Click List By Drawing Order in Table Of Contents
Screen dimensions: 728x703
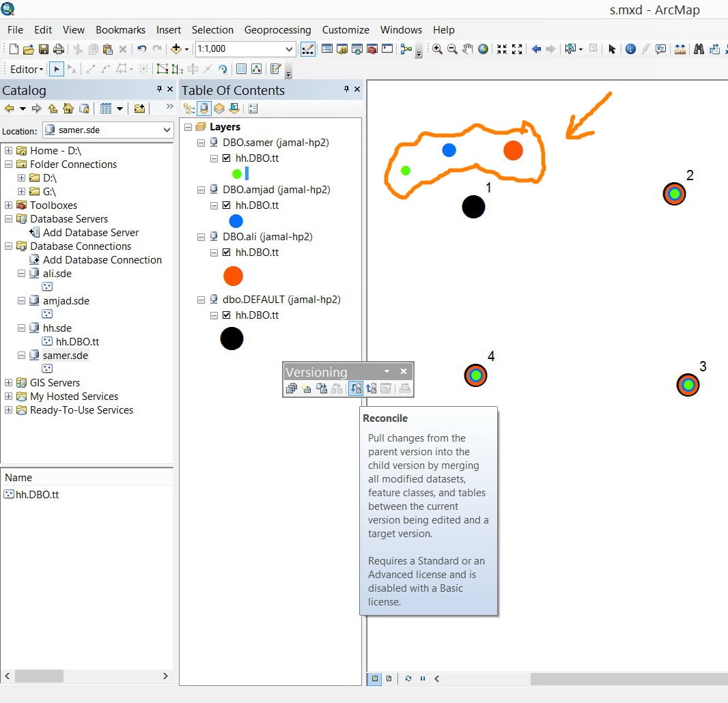(x=188, y=109)
